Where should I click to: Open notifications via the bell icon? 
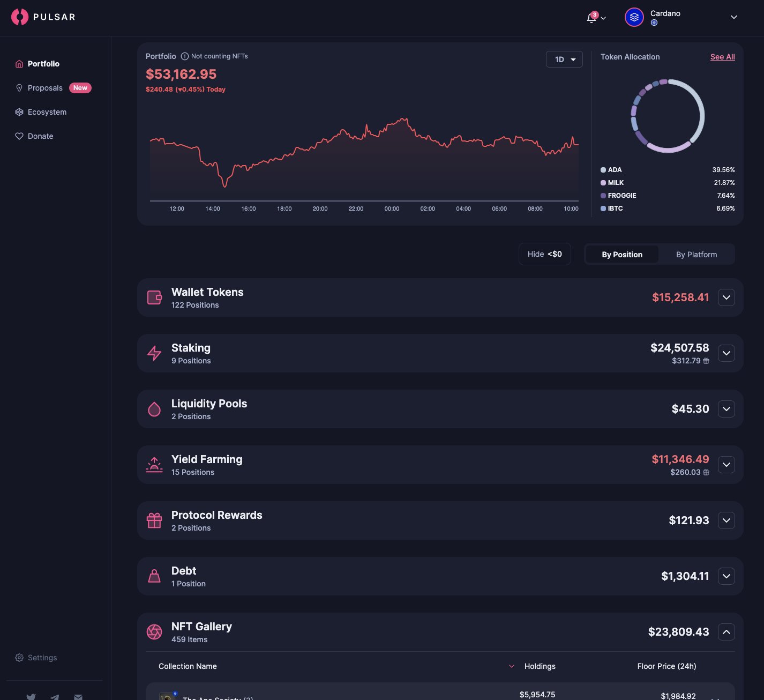(591, 17)
